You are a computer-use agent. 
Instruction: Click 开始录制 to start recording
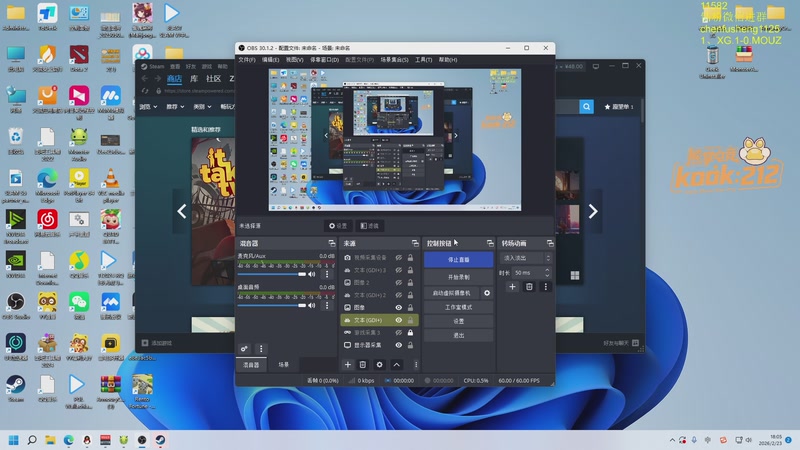[x=459, y=277]
